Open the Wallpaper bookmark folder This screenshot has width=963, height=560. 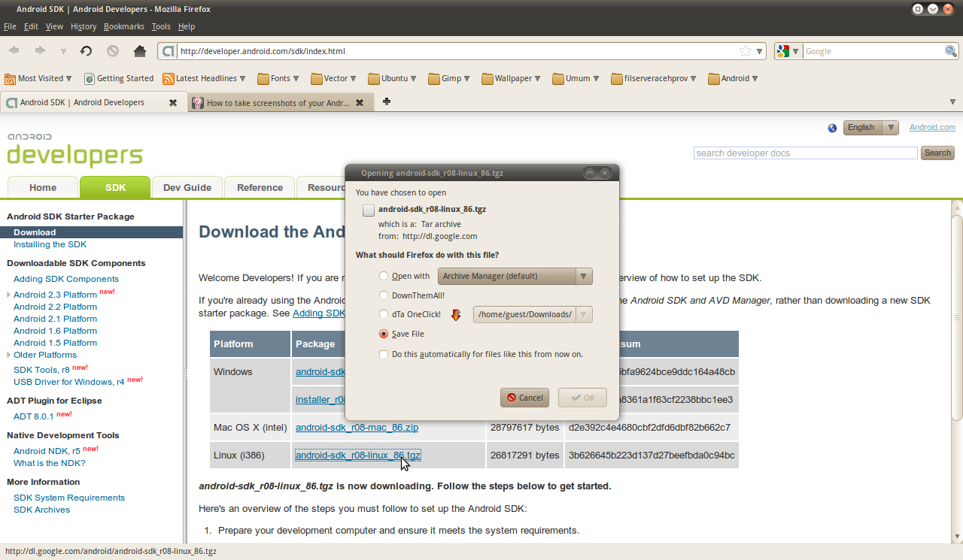(x=512, y=78)
